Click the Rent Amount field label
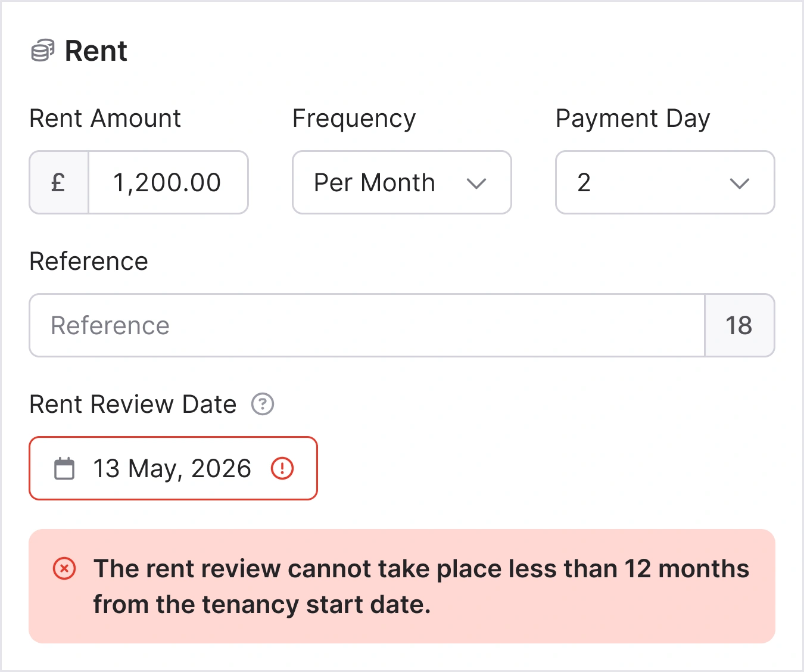This screenshot has height=672, width=804. pos(105,119)
